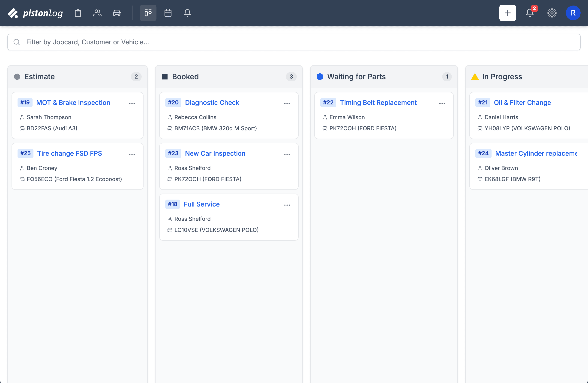Open notifications via the bell icon
The image size is (588, 383).
[x=187, y=13]
